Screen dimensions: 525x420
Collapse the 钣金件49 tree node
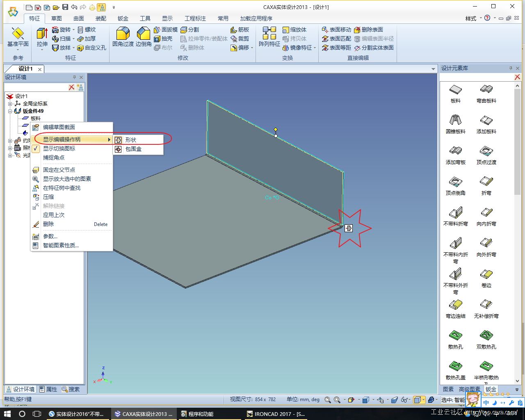pyautogui.click(x=10, y=111)
